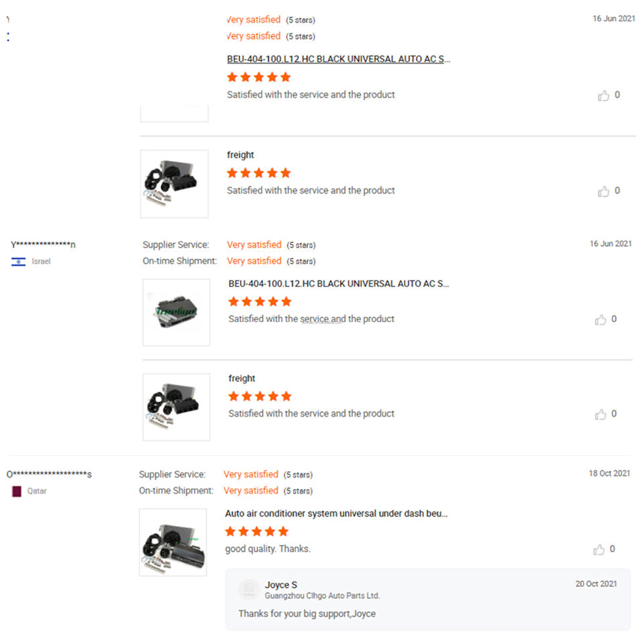Open Israel reviewer's BEU-404 product thumbnail
Image resolution: width=644 pixels, height=644 pixels.
176,313
